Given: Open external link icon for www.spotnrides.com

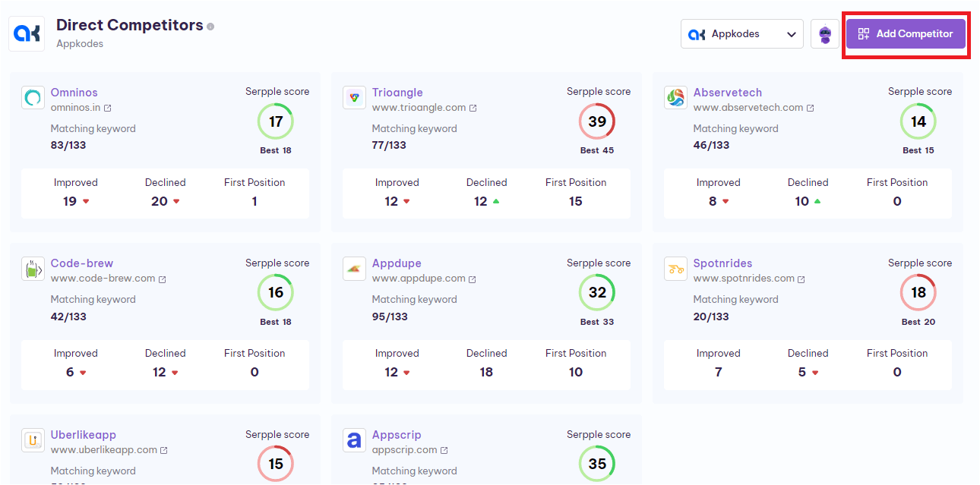Looking at the screenshot, I should pyautogui.click(x=801, y=279).
